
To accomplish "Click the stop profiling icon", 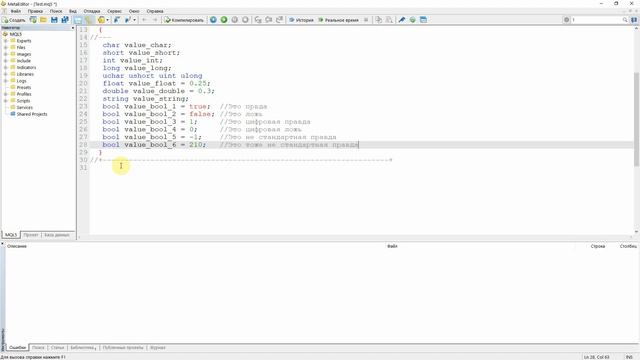I will (x=366, y=20).
